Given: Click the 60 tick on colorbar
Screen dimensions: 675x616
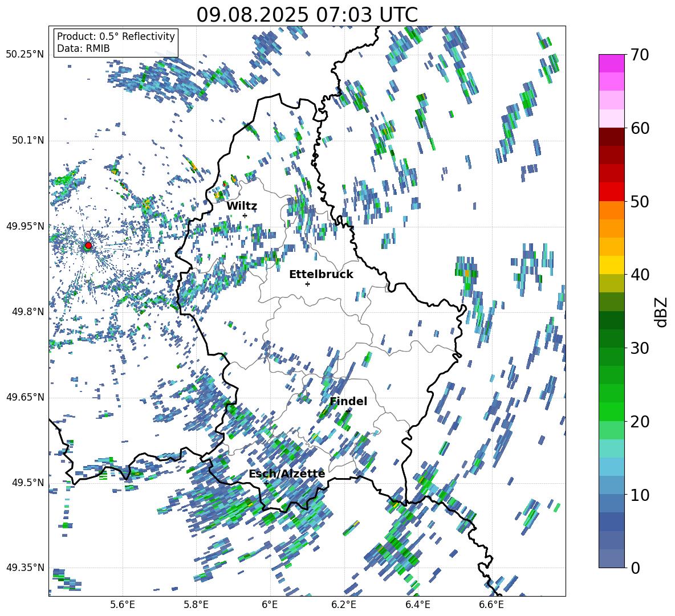Looking at the screenshot, I should [x=640, y=128].
